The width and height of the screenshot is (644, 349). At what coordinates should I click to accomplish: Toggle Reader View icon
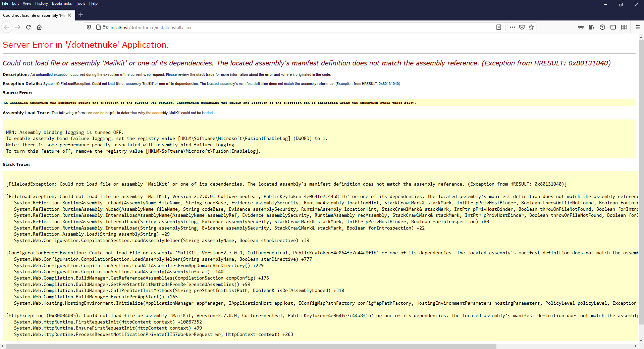(499, 27)
